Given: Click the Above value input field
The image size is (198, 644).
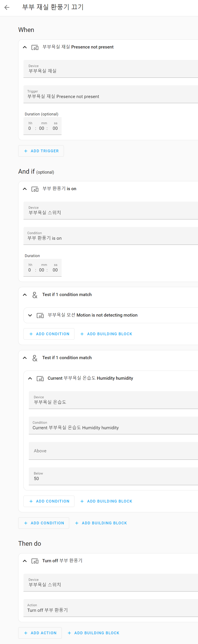Looking at the screenshot, I should click(x=113, y=451).
